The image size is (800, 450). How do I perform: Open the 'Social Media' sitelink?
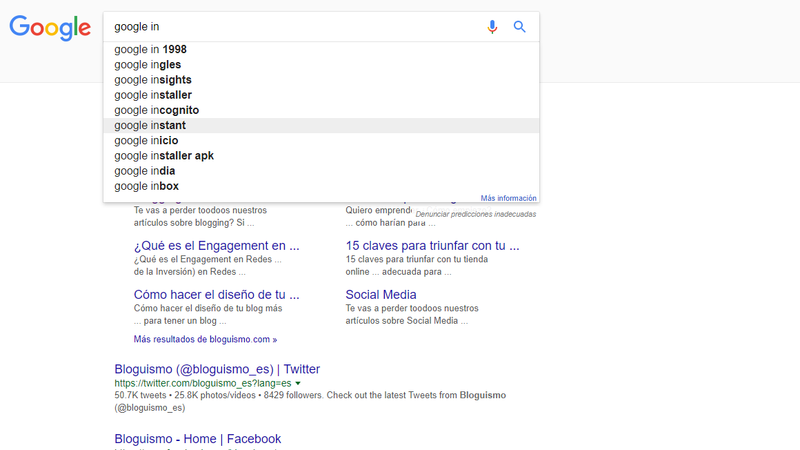point(381,294)
